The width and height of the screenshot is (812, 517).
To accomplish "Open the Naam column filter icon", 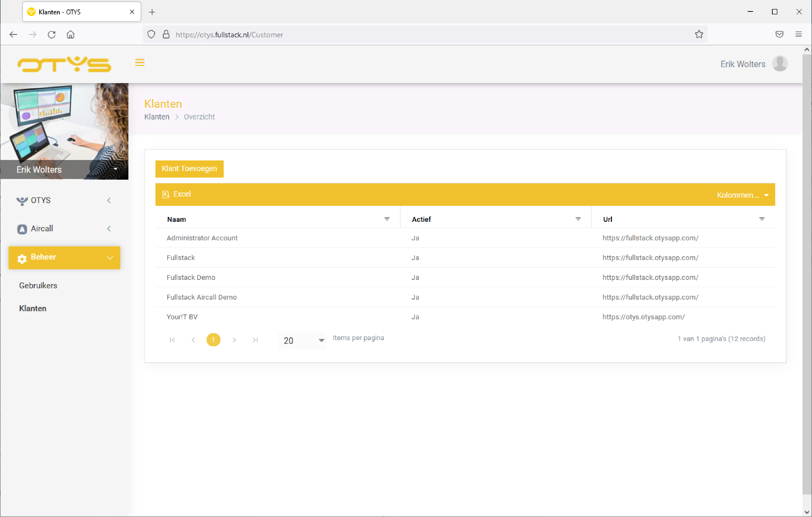I will point(387,219).
